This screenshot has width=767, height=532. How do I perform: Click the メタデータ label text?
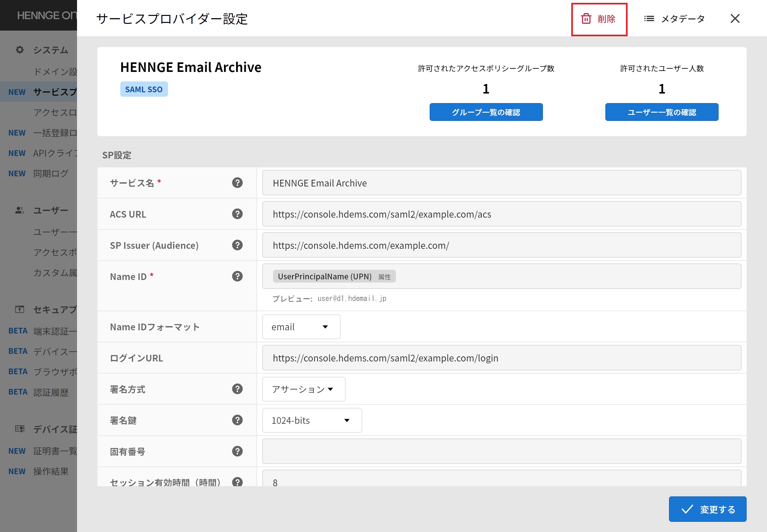[683, 19]
